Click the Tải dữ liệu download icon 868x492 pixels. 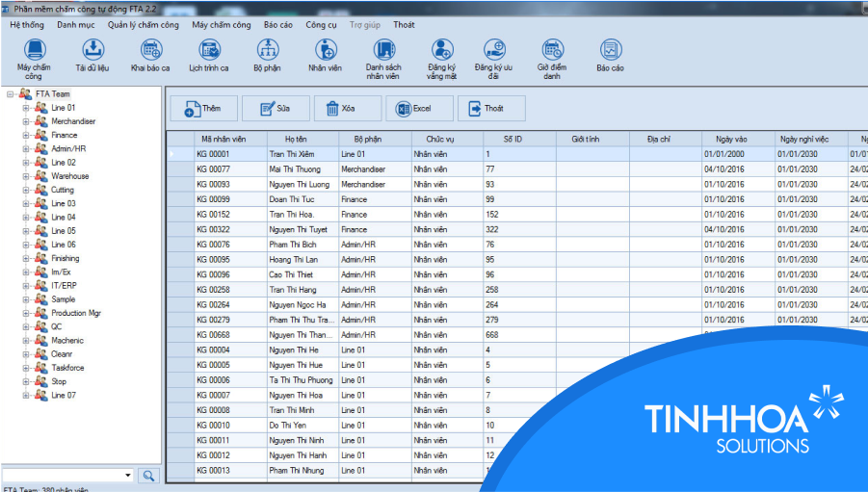coord(93,50)
